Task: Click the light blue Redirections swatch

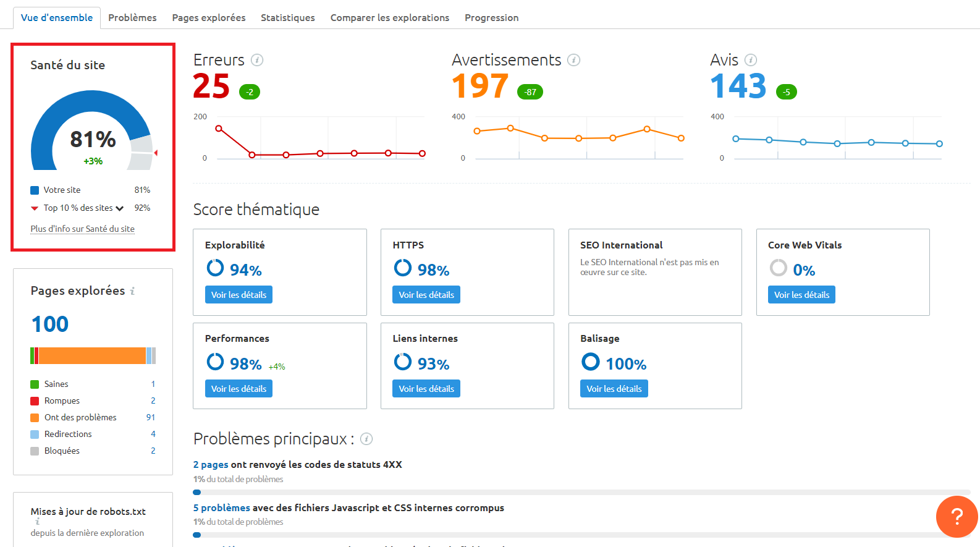Action: coord(35,435)
